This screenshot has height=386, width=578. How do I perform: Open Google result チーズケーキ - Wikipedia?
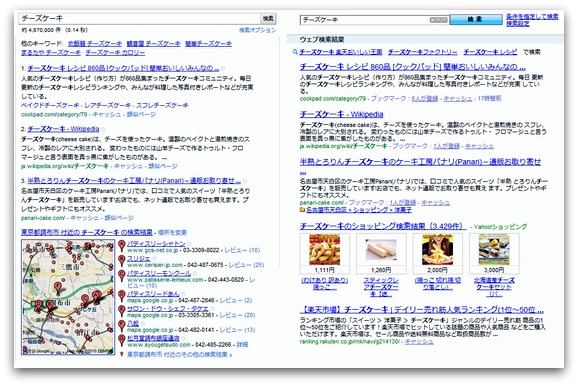[63, 129]
